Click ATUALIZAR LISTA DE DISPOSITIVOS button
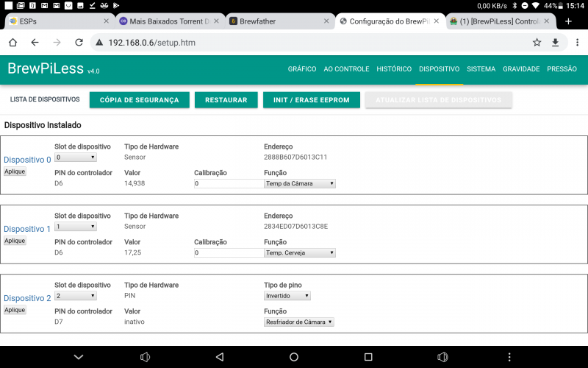588x368 pixels. coord(438,100)
